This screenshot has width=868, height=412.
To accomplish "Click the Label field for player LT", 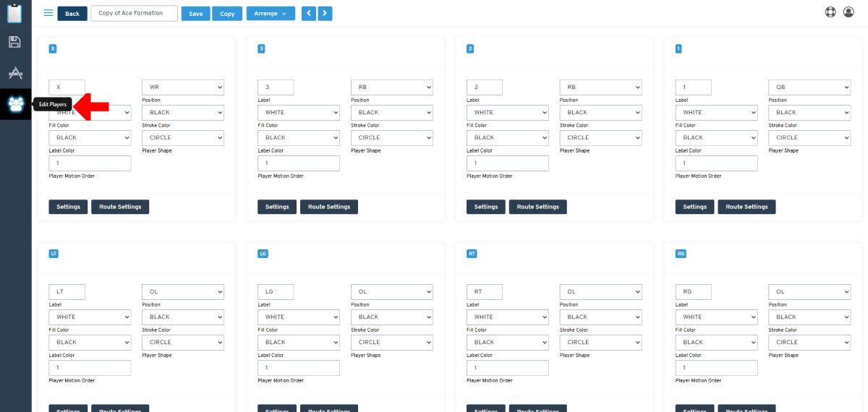I will 67,292.
